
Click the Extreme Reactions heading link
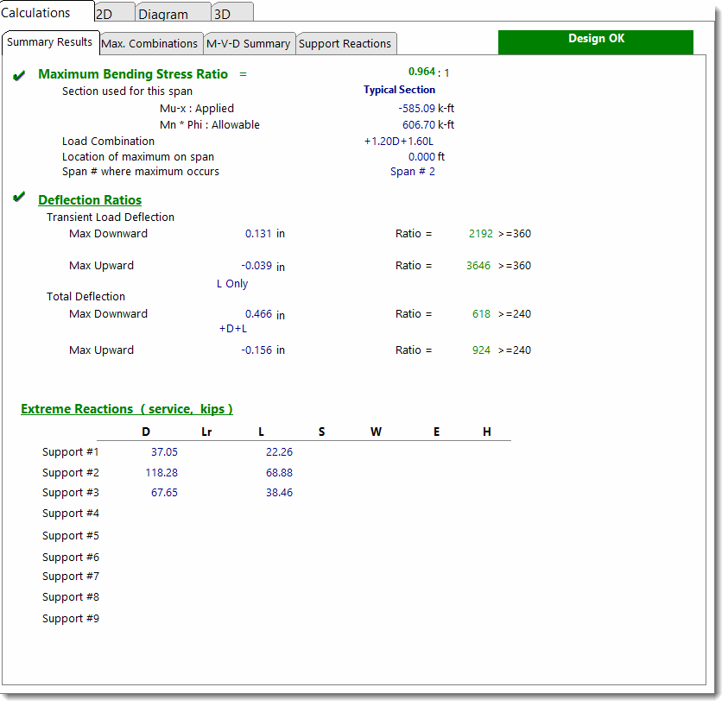[127, 409]
